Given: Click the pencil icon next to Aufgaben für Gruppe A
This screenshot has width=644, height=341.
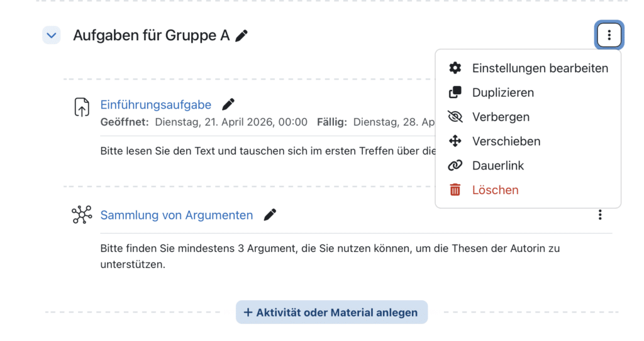Looking at the screenshot, I should tap(241, 36).
